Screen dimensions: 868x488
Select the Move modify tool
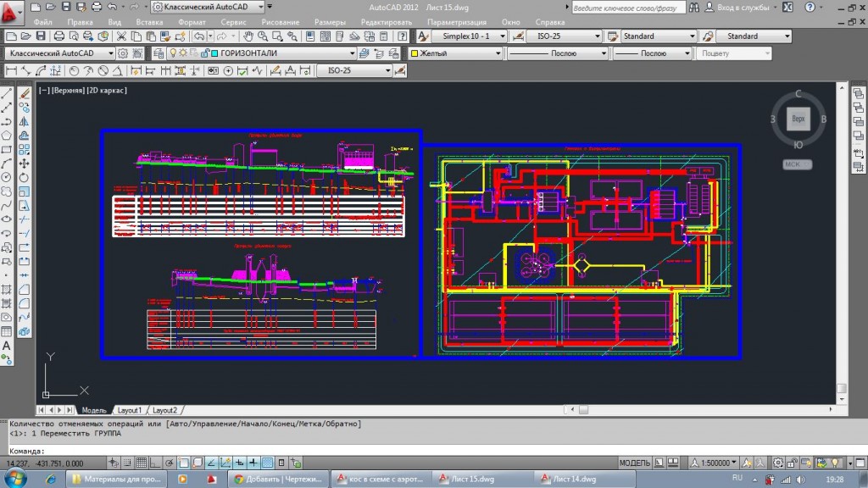24,164
